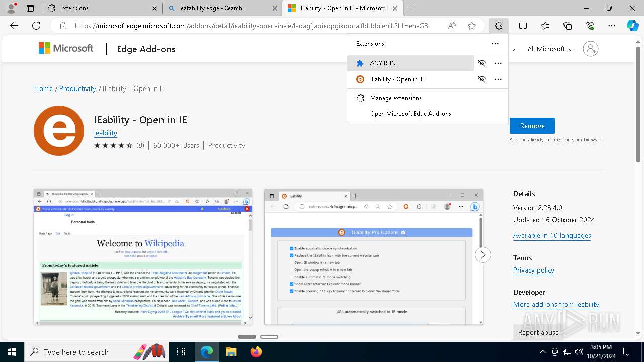Open more actions for IEability extension
644x362 pixels.
498,79
